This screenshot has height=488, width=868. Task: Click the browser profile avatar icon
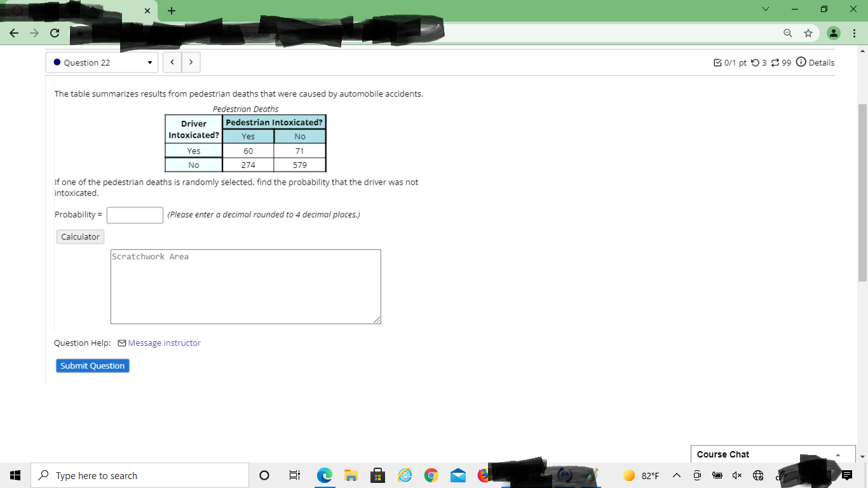[x=833, y=32]
